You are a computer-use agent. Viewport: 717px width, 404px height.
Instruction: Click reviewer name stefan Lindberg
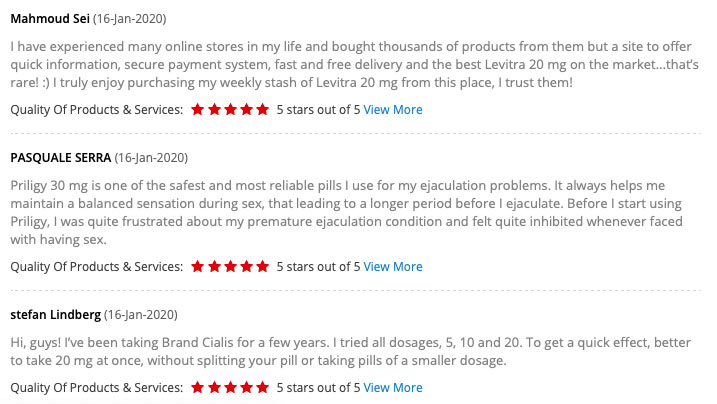[55, 315]
